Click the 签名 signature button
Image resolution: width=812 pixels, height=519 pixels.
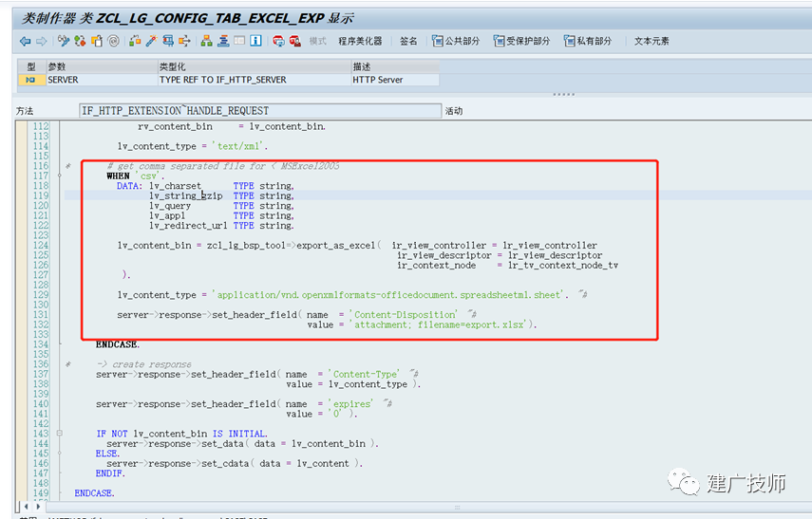[x=408, y=41]
